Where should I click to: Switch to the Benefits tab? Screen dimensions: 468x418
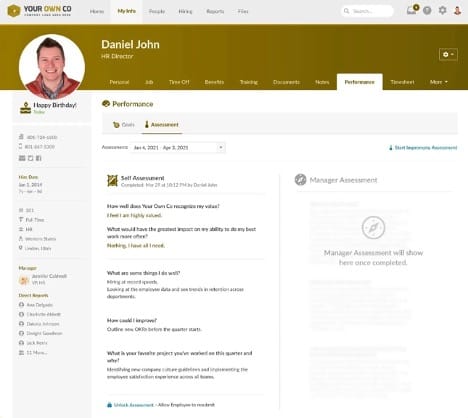click(x=214, y=82)
